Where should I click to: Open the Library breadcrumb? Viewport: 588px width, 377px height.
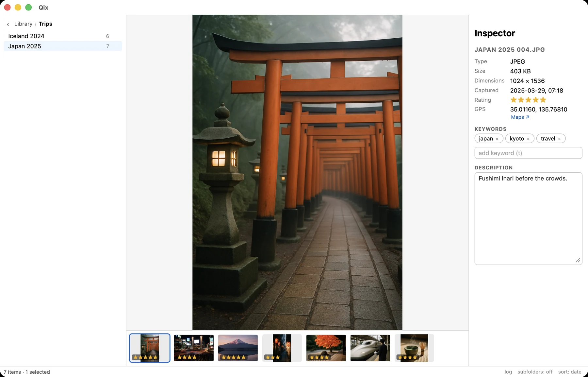click(x=23, y=24)
